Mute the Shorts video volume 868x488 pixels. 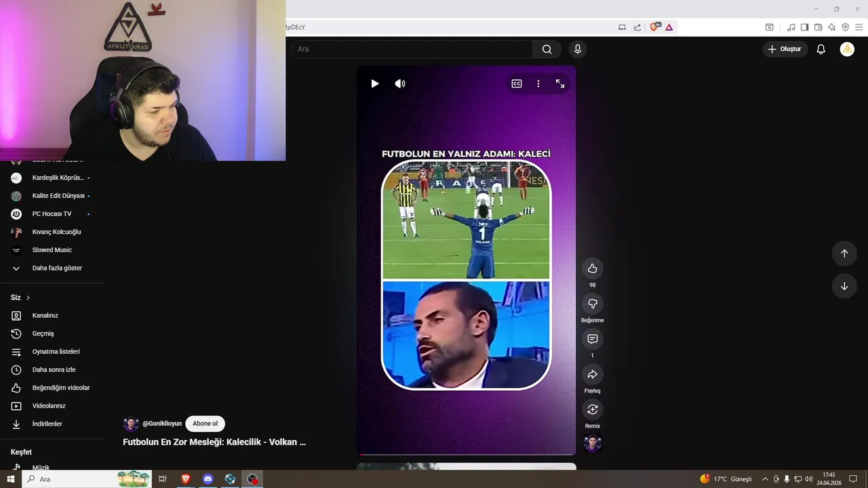[x=400, y=83]
